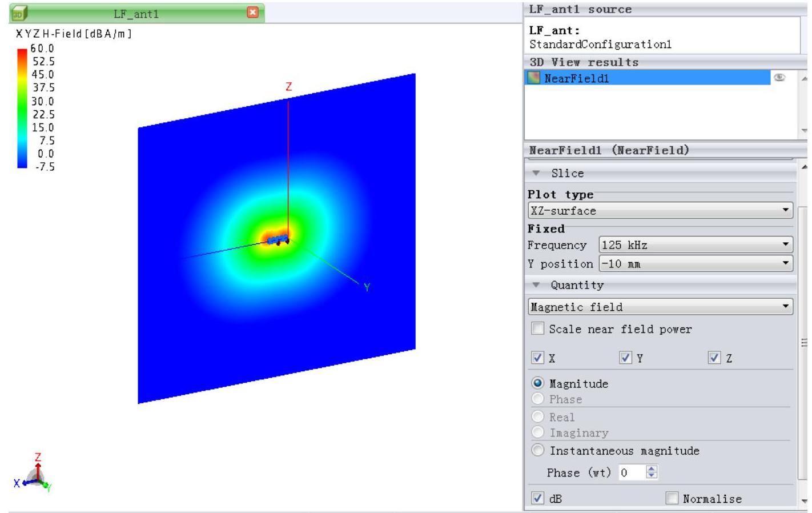Open the Plot type XZ-surface dropdown

click(661, 210)
